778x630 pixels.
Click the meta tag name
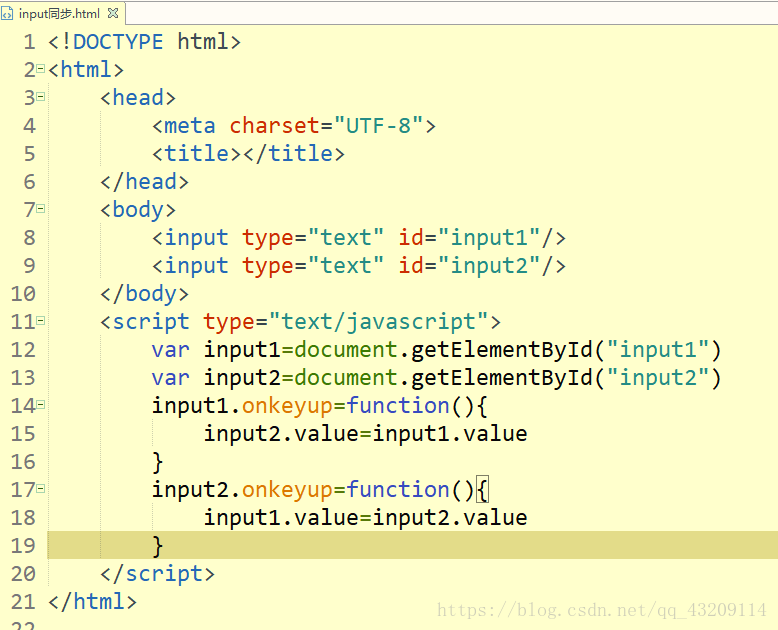click(190, 126)
